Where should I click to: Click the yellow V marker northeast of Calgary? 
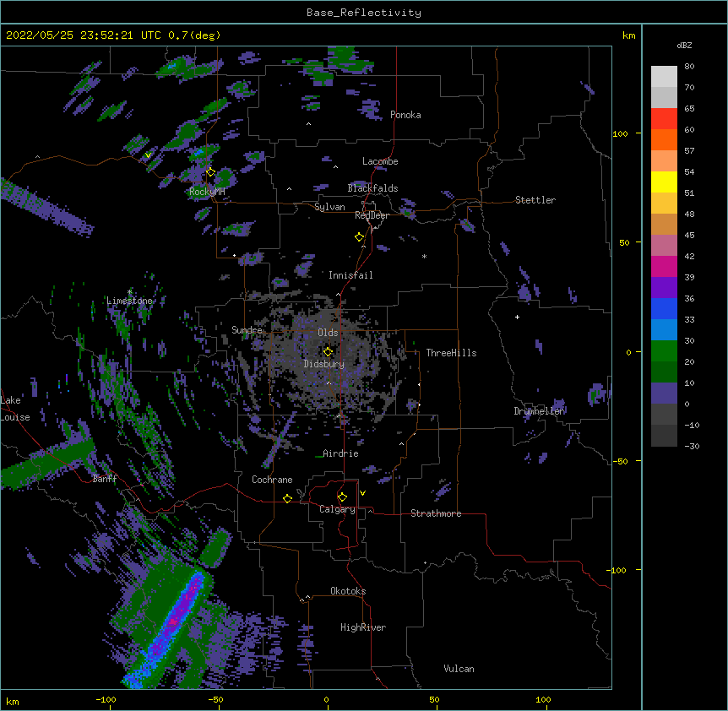coord(362,493)
